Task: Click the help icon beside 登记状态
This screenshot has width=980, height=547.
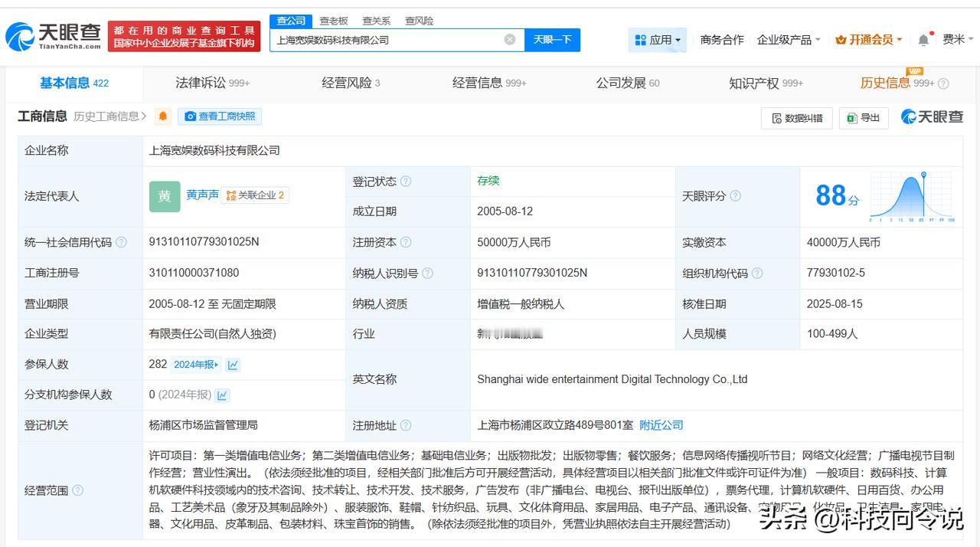Action: tap(406, 182)
